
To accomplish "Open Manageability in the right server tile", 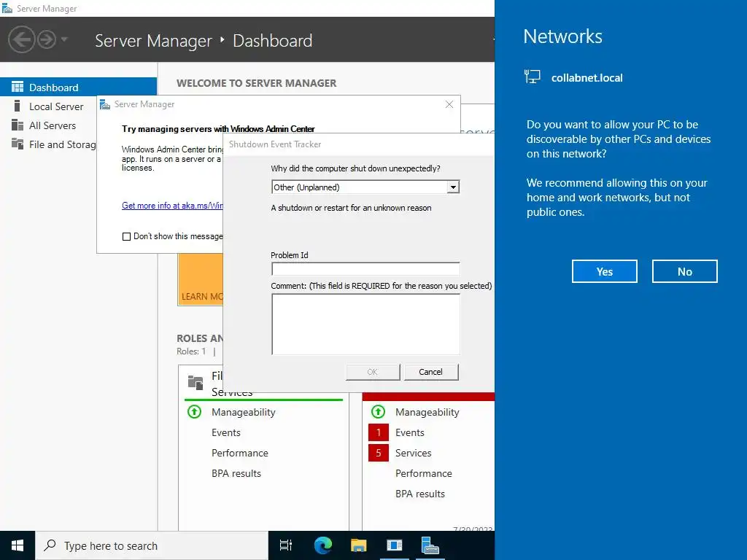I will click(427, 413).
